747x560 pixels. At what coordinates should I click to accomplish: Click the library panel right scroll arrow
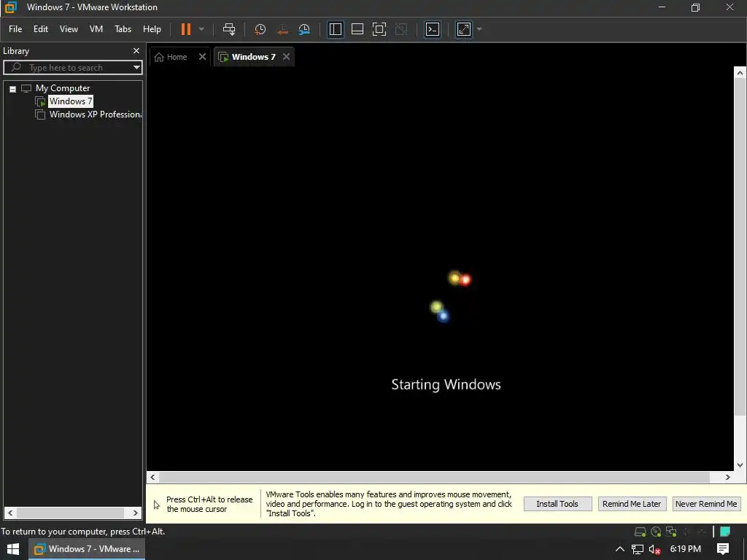135,513
